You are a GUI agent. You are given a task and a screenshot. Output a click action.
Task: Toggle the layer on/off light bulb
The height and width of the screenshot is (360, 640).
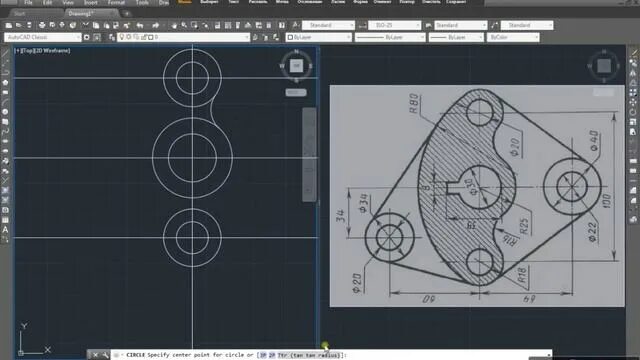122,37
